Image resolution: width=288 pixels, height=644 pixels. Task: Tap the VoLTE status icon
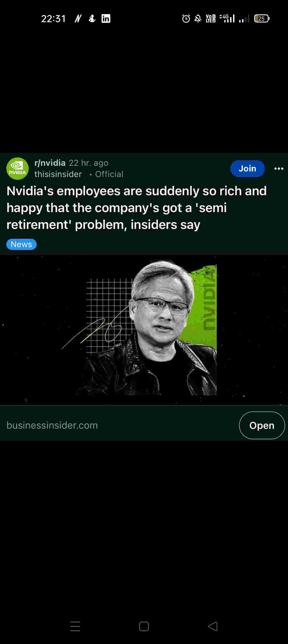click(211, 18)
